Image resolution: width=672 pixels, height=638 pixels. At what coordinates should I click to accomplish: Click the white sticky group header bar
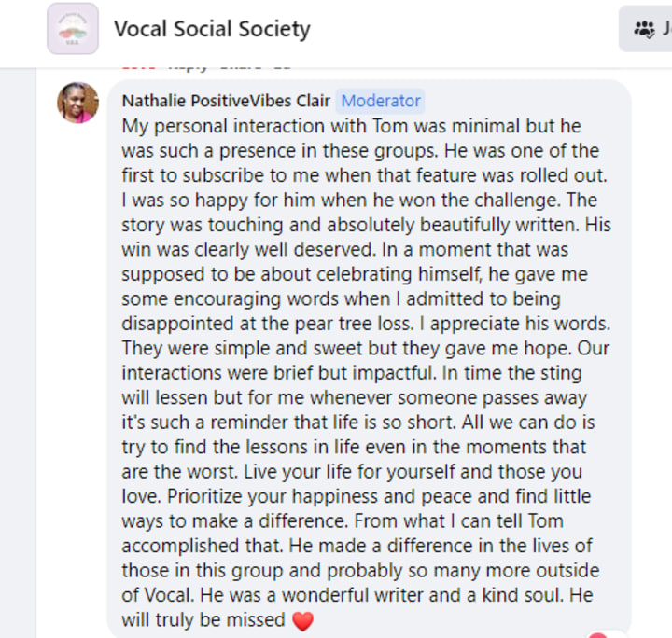(x=336, y=34)
